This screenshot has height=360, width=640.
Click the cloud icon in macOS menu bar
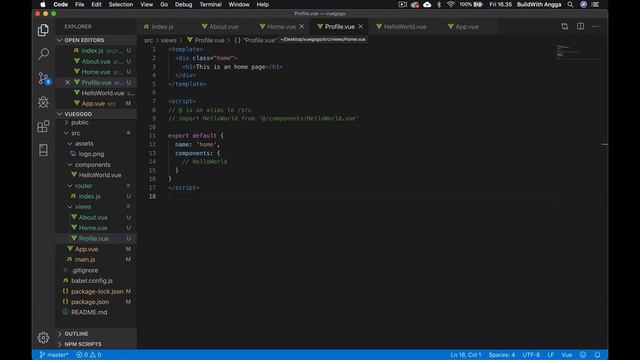coord(427,4)
